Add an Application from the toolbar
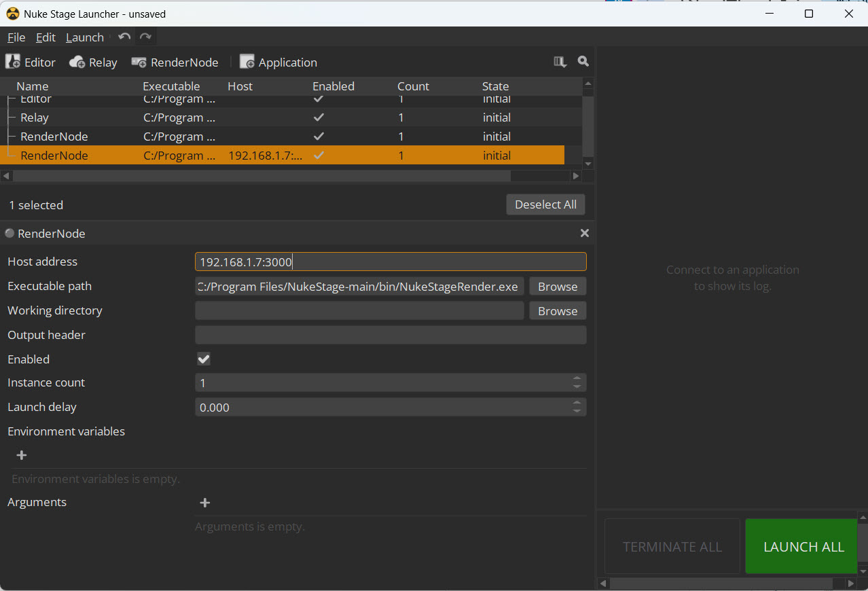This screenshot has width=868, height=591. point(278,62)
